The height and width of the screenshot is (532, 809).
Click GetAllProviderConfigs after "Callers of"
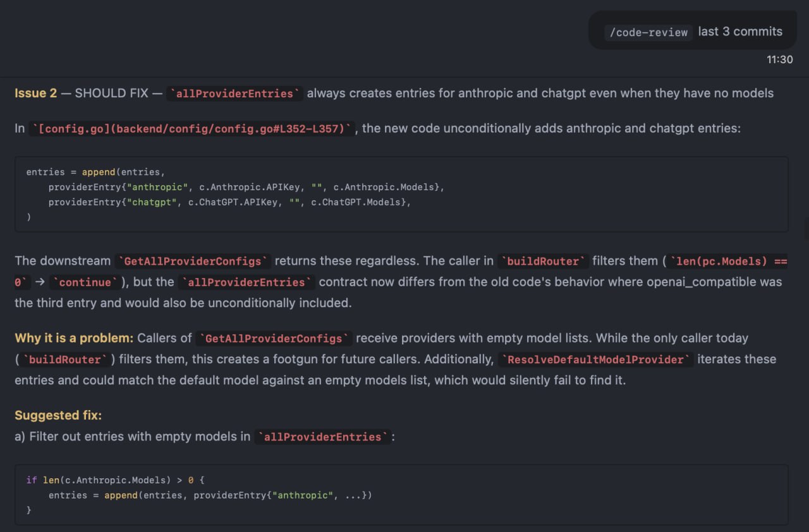[x=274, y=339]
